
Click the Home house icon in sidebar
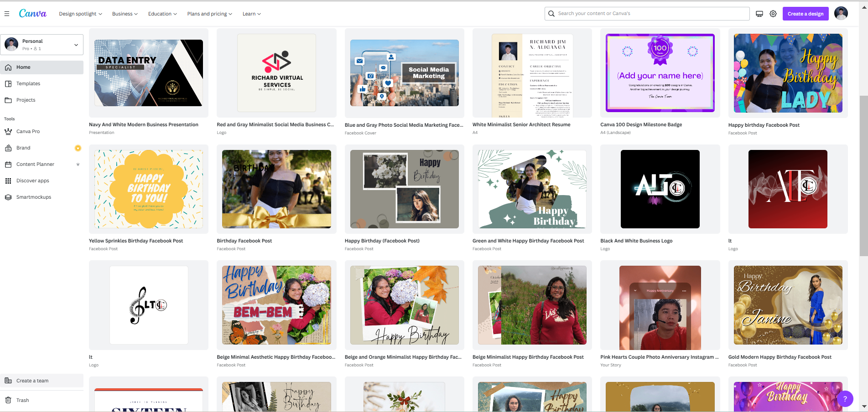(x=8, y=67)
